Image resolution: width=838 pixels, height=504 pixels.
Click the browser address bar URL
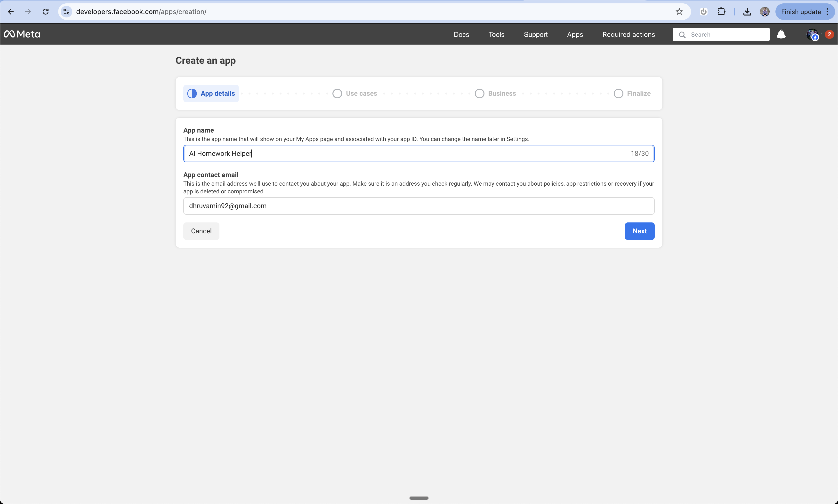click(x=141, y=12)
